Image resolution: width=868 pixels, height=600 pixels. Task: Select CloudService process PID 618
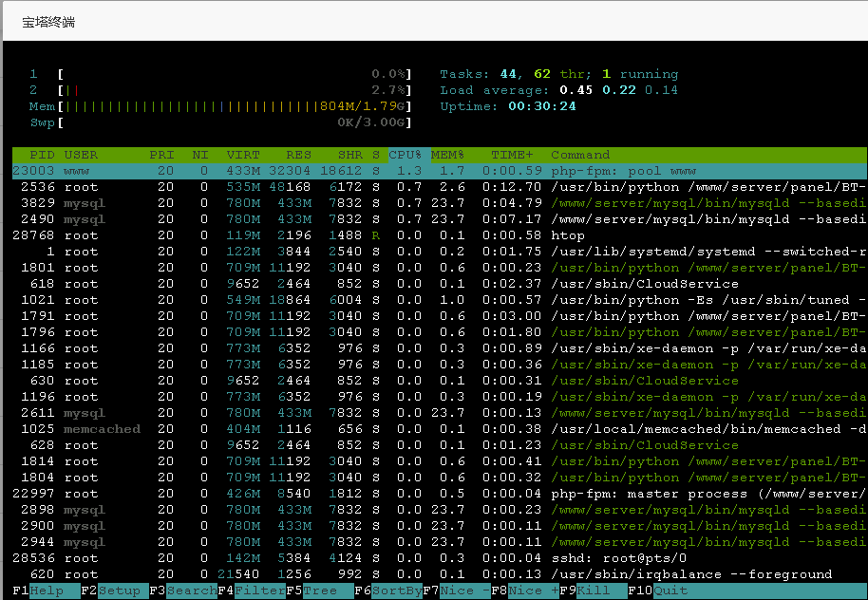(440, 284)
